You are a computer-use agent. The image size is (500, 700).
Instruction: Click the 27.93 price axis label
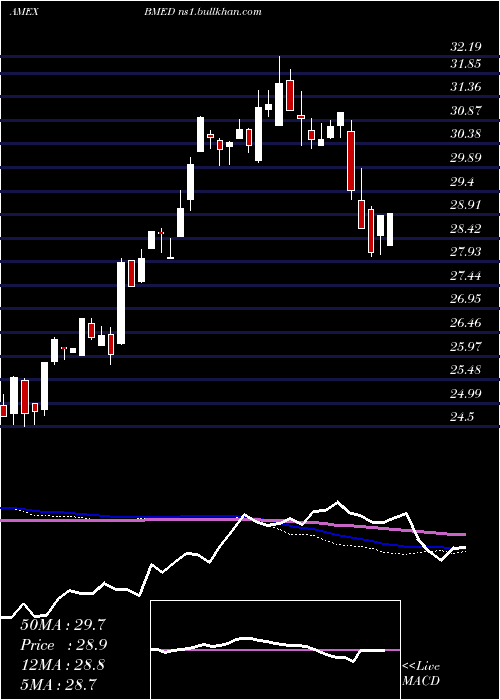point(465,252)
